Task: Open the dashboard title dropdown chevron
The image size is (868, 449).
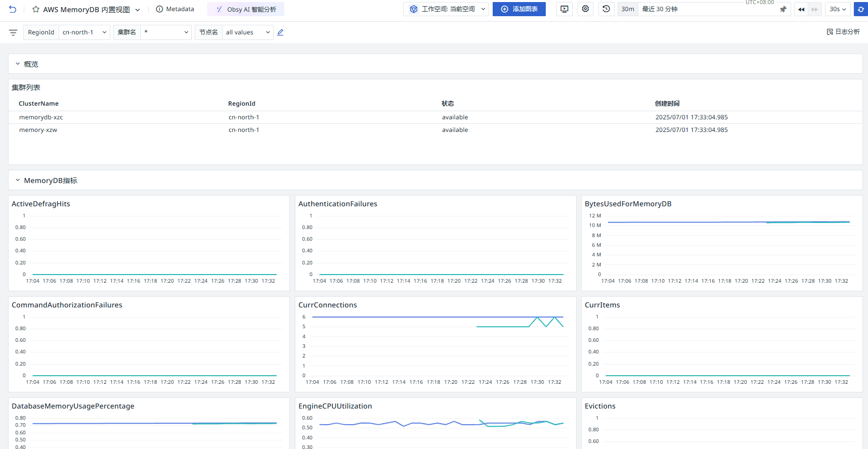Action: click(138, 10)
